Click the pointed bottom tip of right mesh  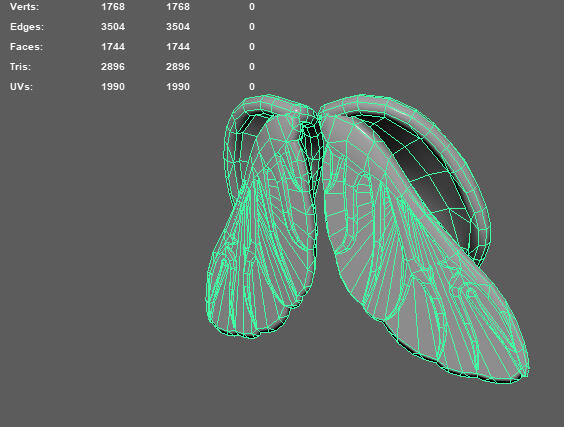point(523,372)
